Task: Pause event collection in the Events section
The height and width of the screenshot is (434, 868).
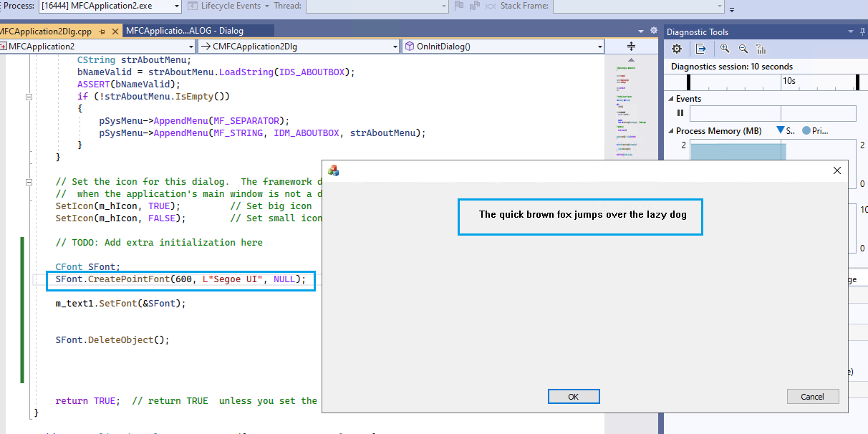Action: 680,112
